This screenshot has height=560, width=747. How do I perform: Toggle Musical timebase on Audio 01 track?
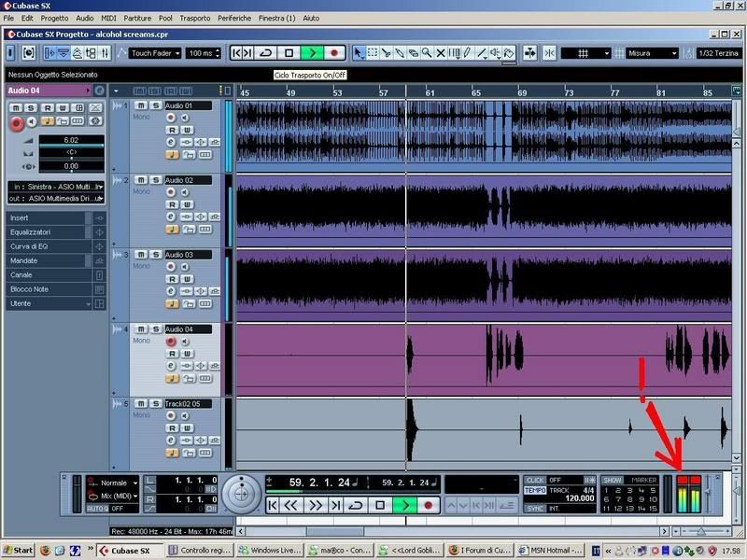click(172, 154)
